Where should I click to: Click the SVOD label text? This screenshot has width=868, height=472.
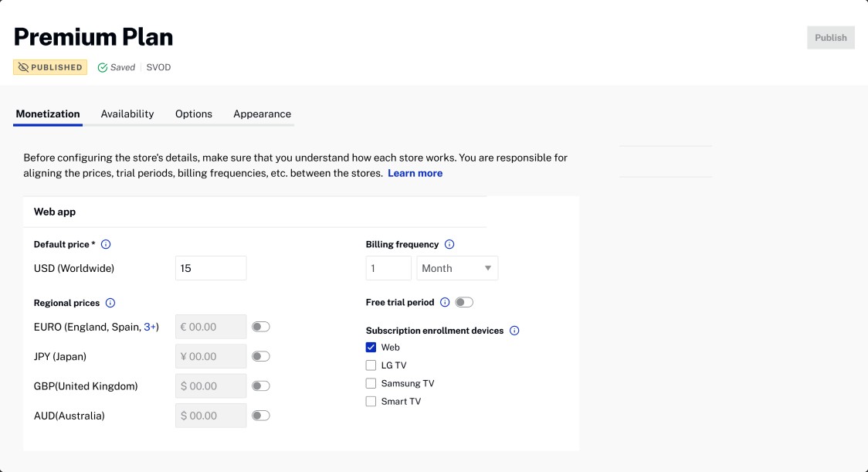[x=158, y=67]
